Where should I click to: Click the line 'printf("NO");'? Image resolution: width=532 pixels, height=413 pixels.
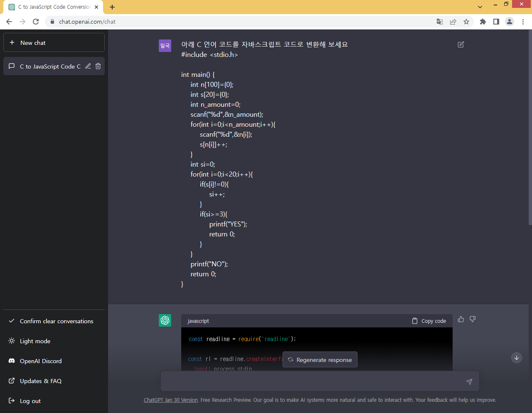point(209,264)
